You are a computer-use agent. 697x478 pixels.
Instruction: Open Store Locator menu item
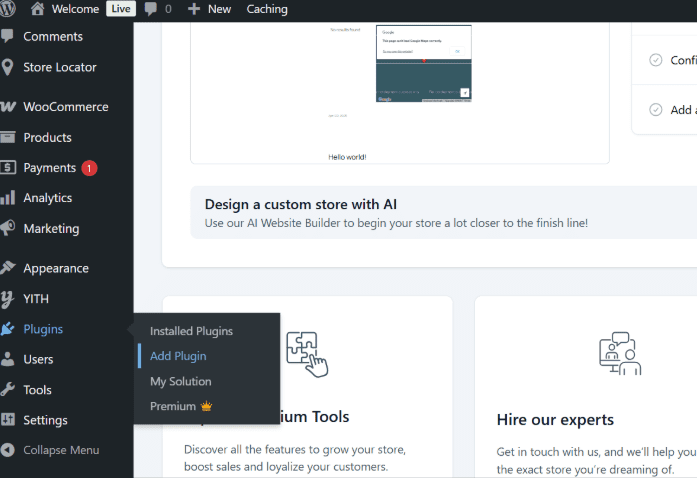[60, 67]
